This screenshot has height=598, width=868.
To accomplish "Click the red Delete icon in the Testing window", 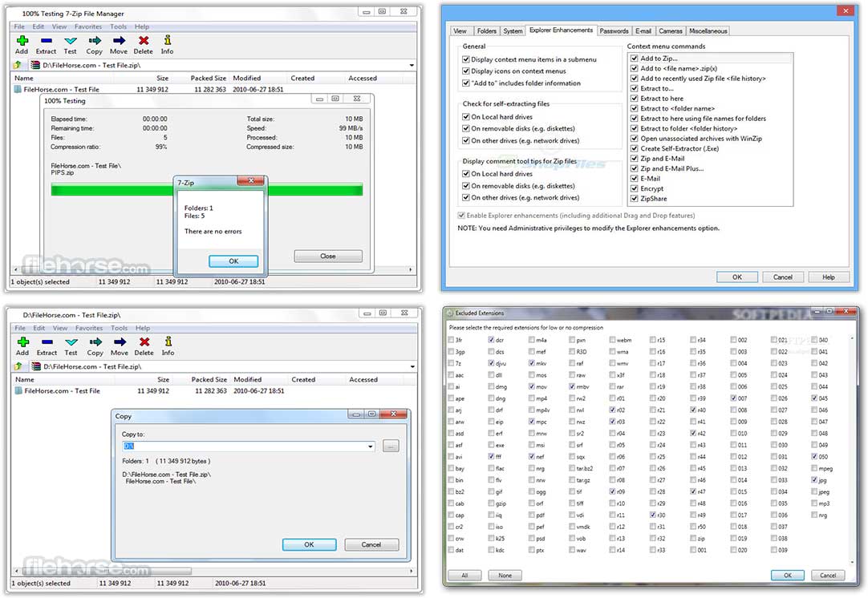I will pyautogui.click(x=144, y=40).
